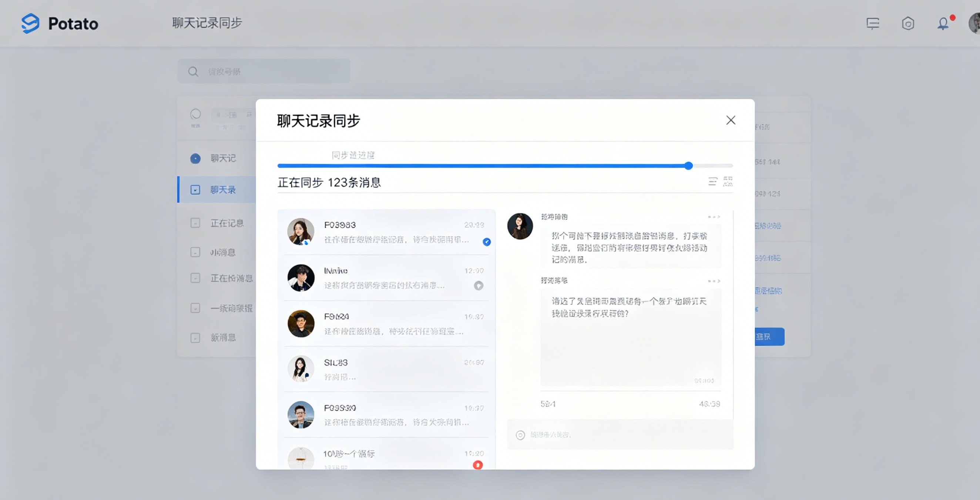Click the search magnifier icon
Screen dimensions: 980x500
click(x=193, y=71)
